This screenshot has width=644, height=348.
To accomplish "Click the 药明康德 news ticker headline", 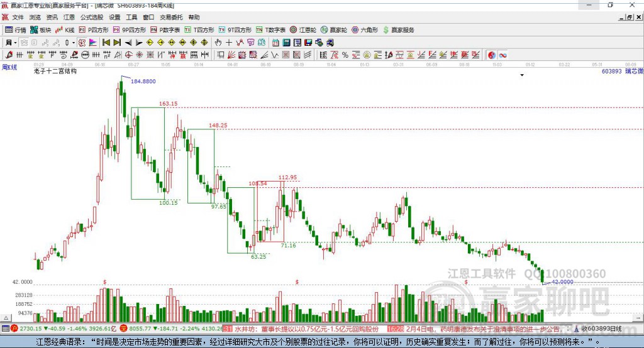I will [x=483, y=329].
